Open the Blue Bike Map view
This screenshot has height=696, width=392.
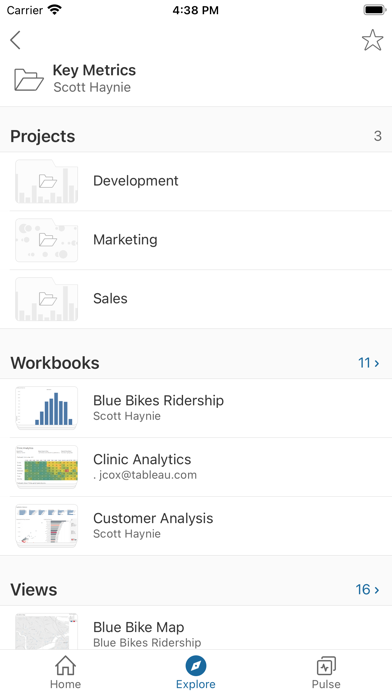[196, 628]
